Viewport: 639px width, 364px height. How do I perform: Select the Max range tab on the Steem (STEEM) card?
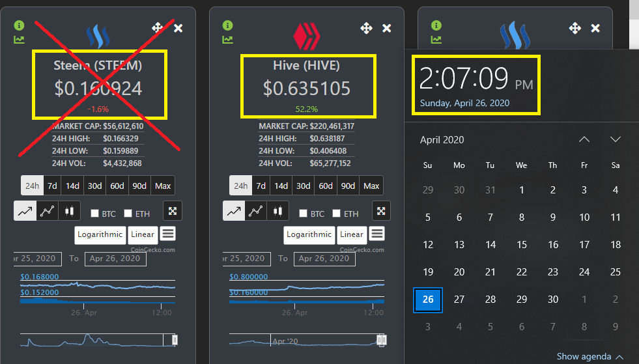[x=163, y=186]
